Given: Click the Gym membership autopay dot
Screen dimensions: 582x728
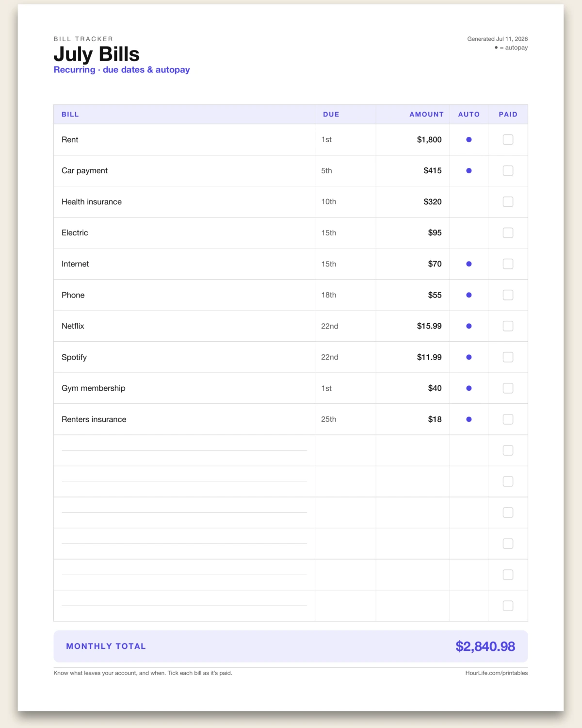Looking at the screenshot, I should (x=469, y=388).
